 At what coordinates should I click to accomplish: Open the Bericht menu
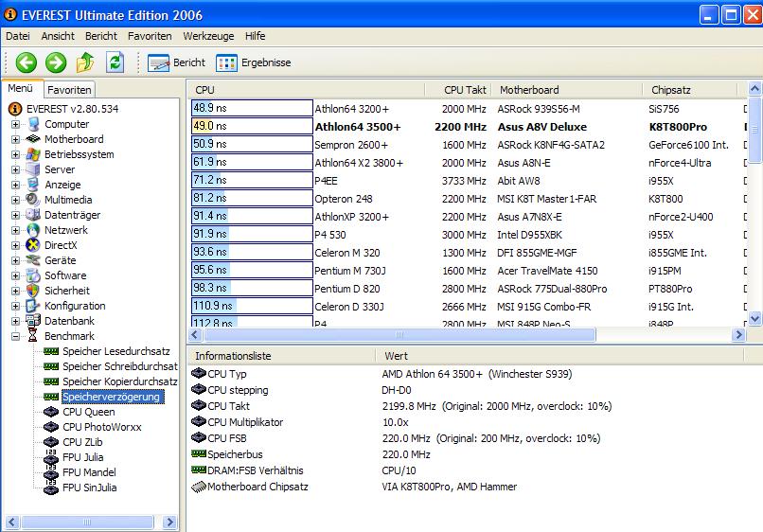(x=101, y=36)
